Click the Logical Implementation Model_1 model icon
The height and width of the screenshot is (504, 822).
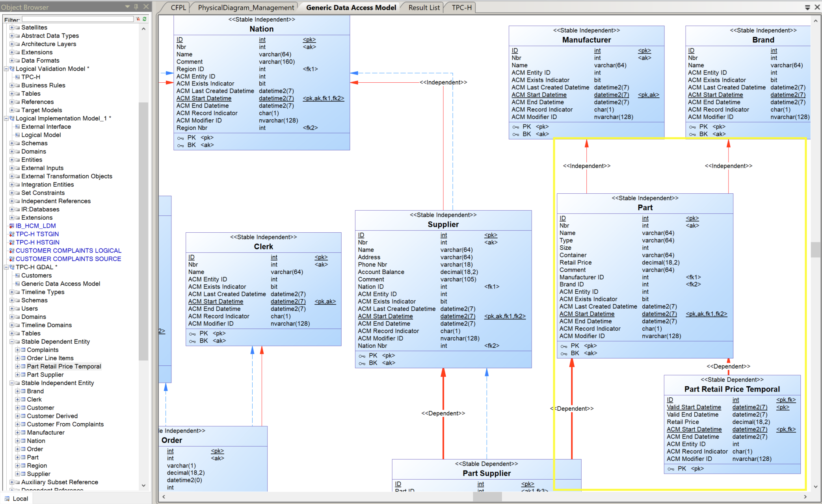[x=12, y=119]
